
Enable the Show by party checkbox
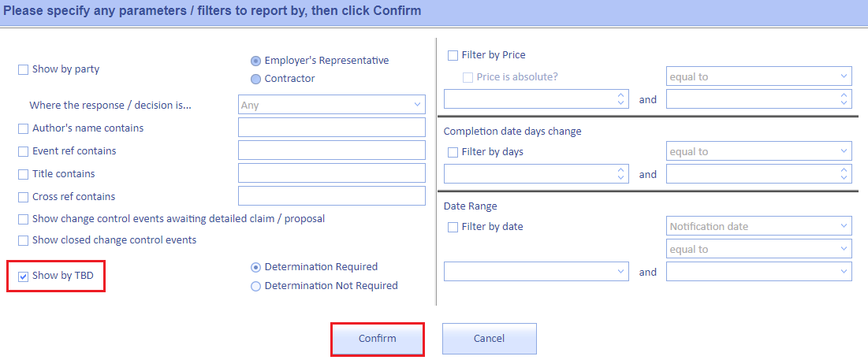[x=24, y=69]
